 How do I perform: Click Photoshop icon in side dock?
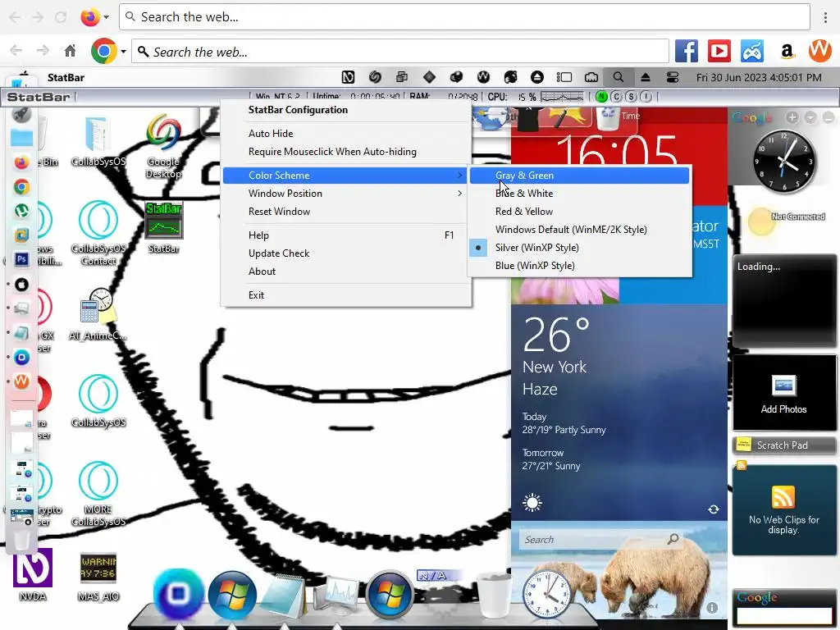click(x=21, y=259)
